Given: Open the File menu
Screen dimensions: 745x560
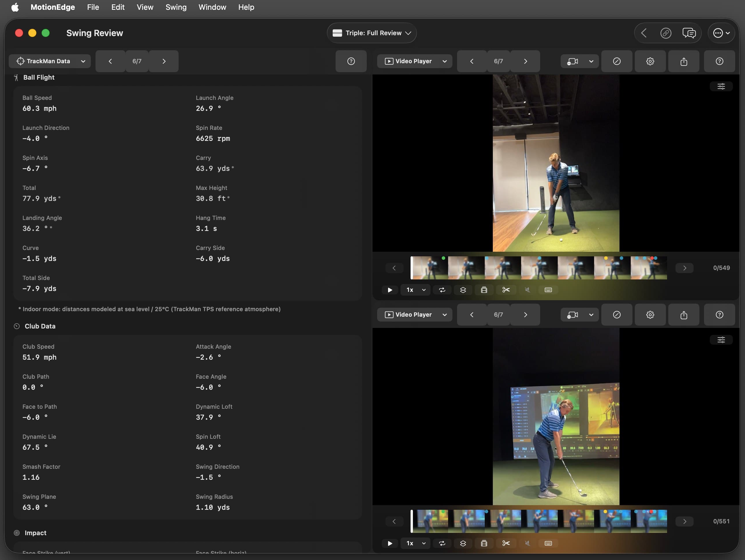Looking at the screenshot, I should click(93, 7).
